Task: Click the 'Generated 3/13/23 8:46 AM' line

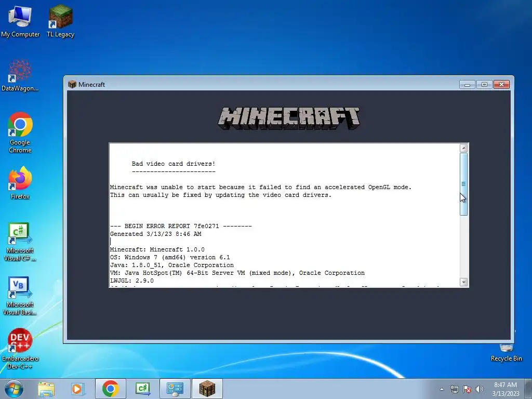Action: coord(155,234)
